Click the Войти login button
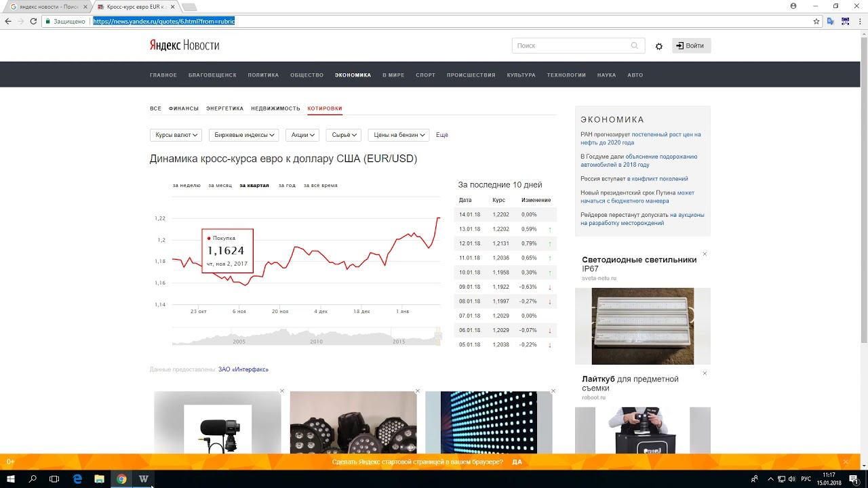The height and width of the screenshot is (488, 868). coord(691,45)
